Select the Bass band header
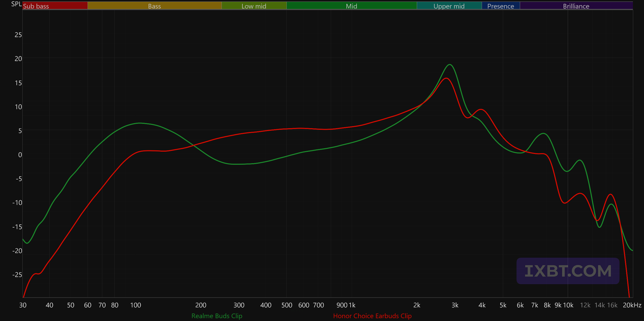Image resolution: width=644 pixels, height=321 pixels. (x=154, y=6)
